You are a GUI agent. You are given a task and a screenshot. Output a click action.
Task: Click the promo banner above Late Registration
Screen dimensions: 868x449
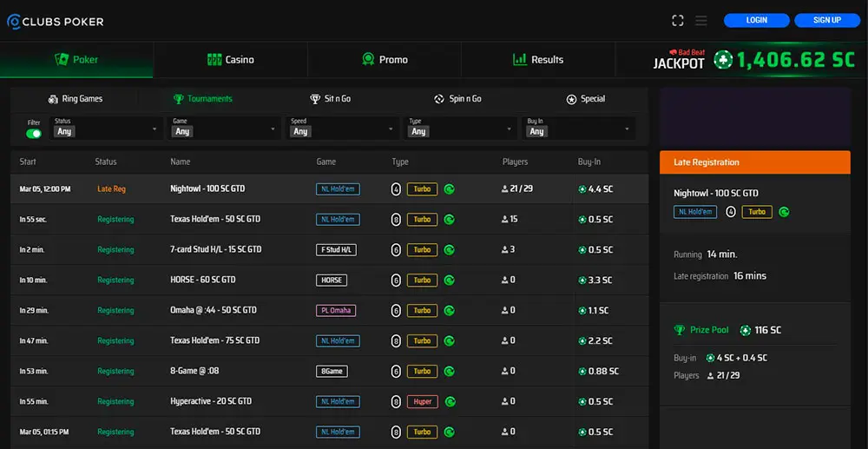755,117
